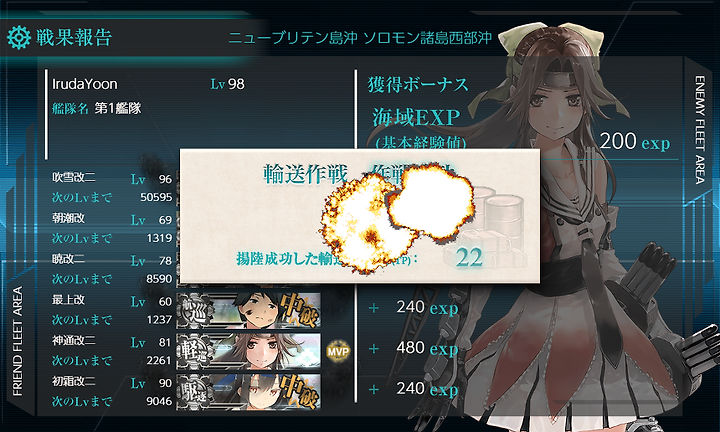Click the 中破 damage badge on 初霜改二
The width and height of the screenshot is (720, 432).
[299, 392]
